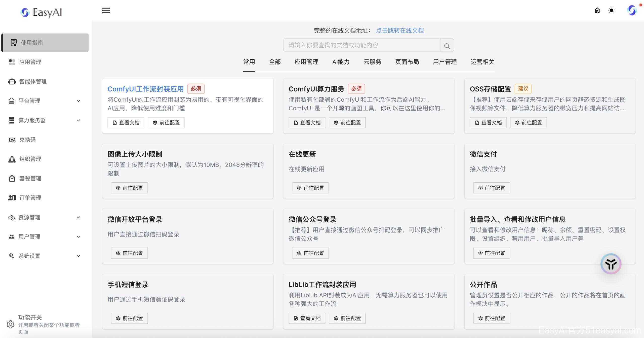Select 使用指南 icon in sidebar
This screenshot has width=644, height=338.
[x=14, y=43]
